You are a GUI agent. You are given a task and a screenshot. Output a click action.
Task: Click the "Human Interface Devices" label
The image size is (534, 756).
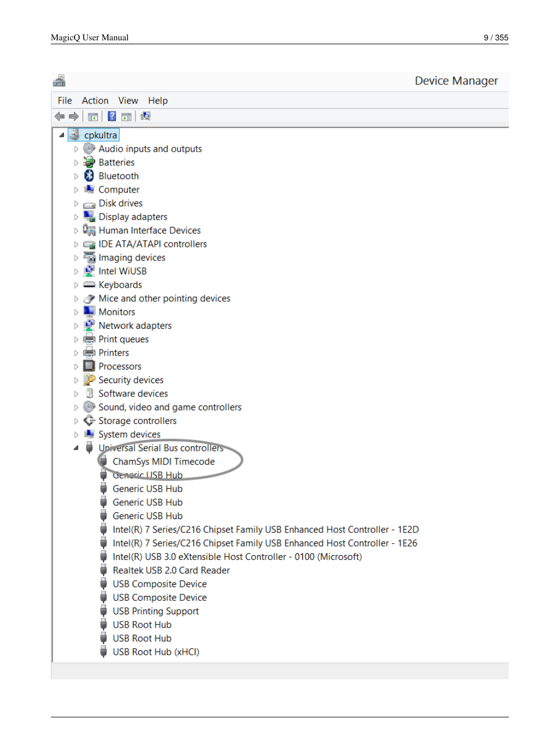[x=150, y=230]
